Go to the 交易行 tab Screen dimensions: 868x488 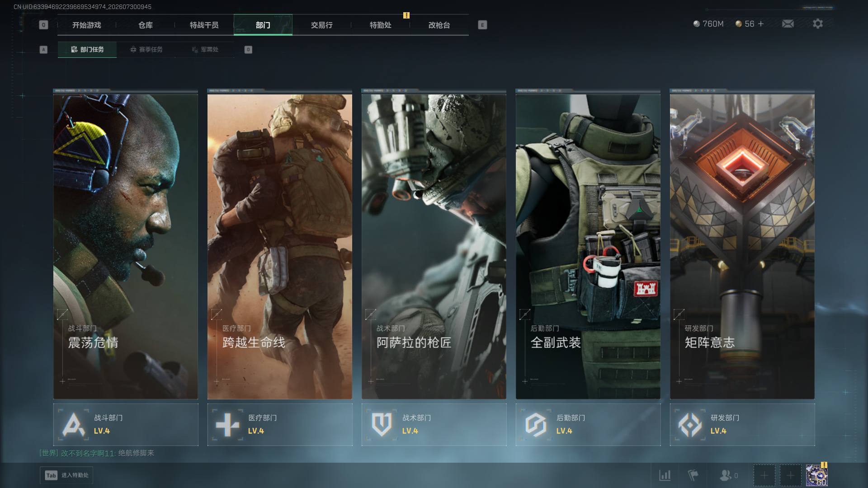pyautogui.click(x=321, y=25)
